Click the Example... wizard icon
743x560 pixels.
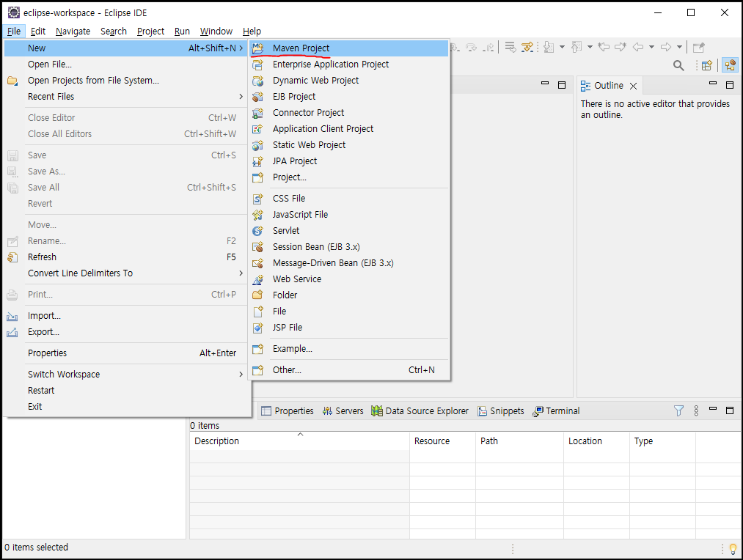point(257,349)
